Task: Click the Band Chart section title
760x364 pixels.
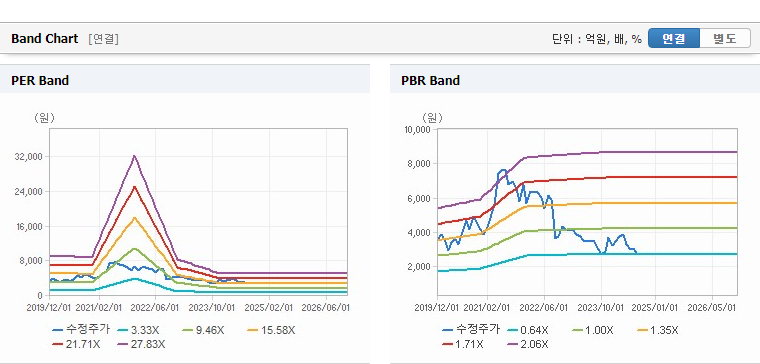Action: pyautogui.click(x=45, y=39)
